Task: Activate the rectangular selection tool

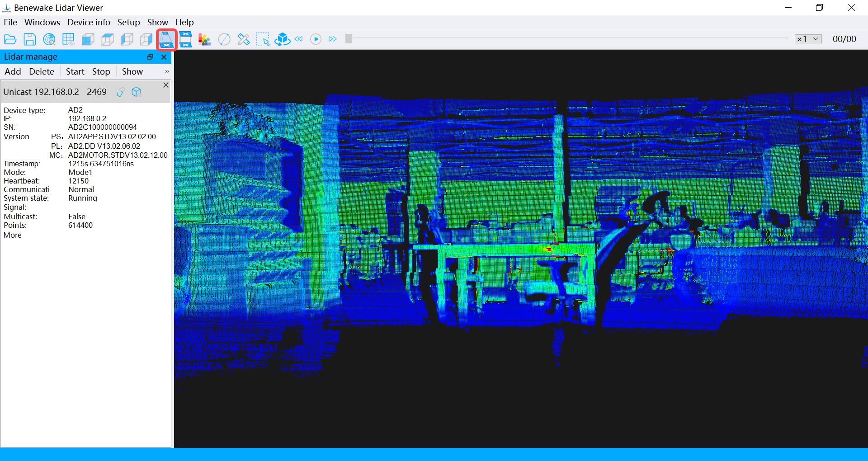Action: [x=263, y=39]
